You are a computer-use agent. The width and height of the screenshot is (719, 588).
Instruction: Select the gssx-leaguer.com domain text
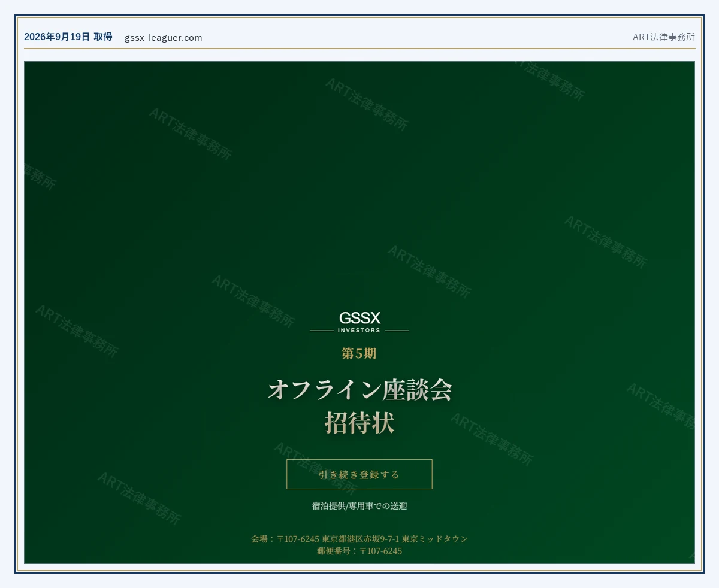[x=164, y=37]
